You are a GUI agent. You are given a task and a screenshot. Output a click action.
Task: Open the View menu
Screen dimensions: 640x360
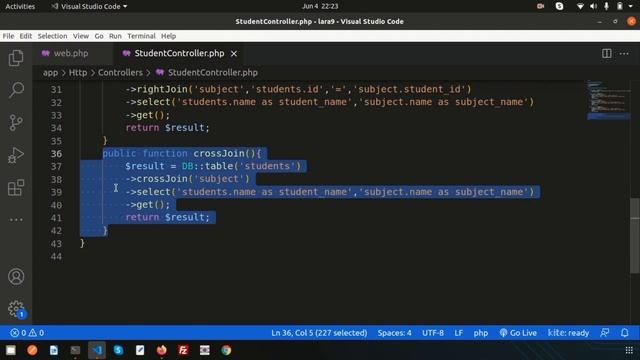(x=81, y=36)
